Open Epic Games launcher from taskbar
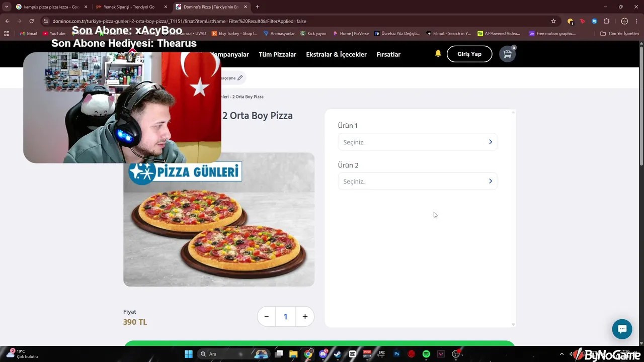This screenshot has height=362, width=644. pyautogui.click(x=382, y=354)
